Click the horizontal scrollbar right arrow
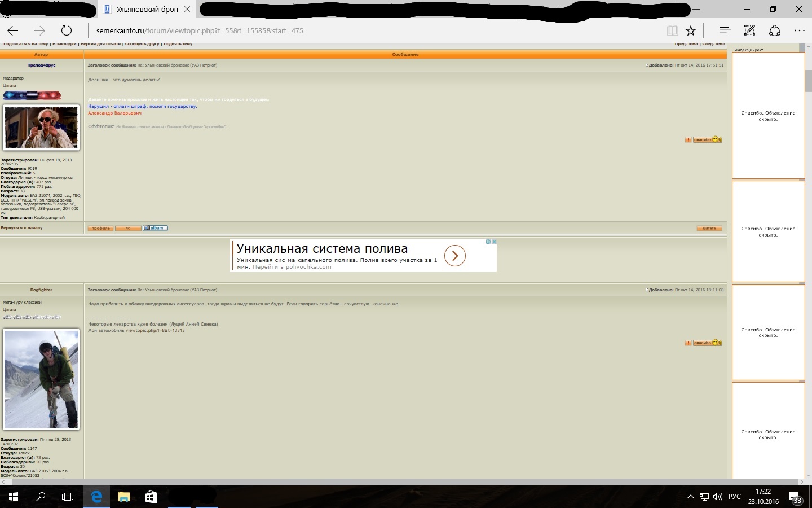This screenshot has width=812, height=508. click(801, 482)
